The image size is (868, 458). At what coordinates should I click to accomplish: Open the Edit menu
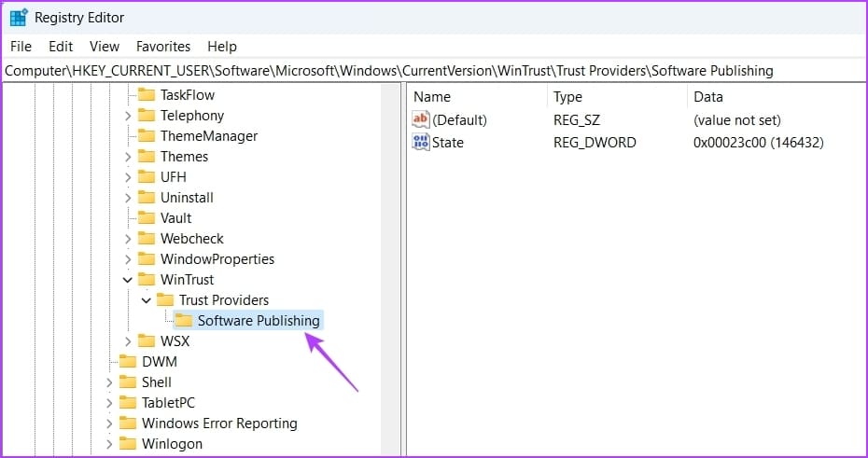coord(61,47)
